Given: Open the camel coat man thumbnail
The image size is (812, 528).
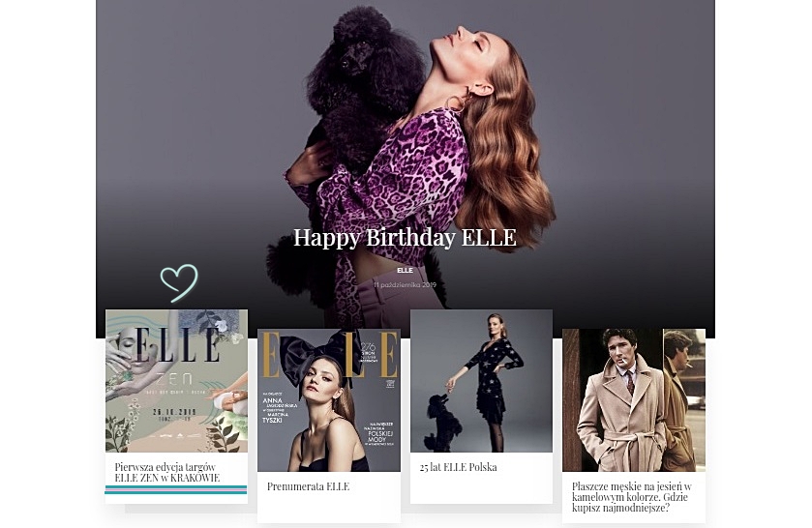Looking at the screenshot, I should click(634, 400).
